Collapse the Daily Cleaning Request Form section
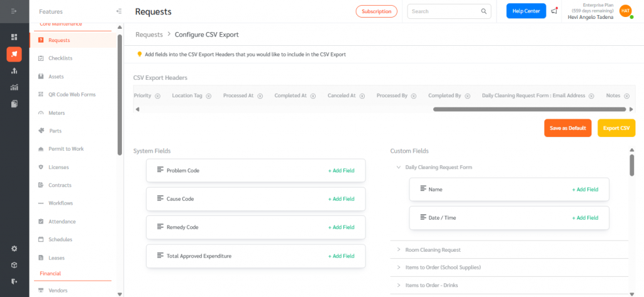 point(399,168)
